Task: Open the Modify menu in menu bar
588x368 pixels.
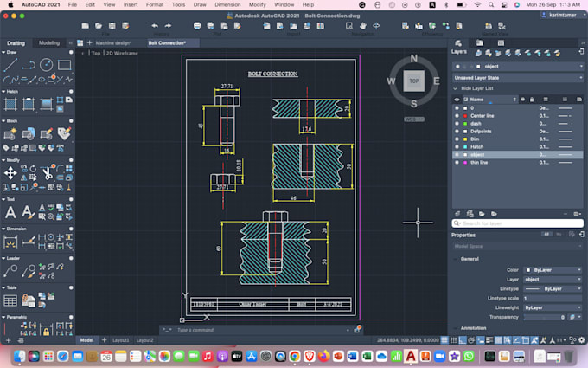Action: click(x=258, y=4)
